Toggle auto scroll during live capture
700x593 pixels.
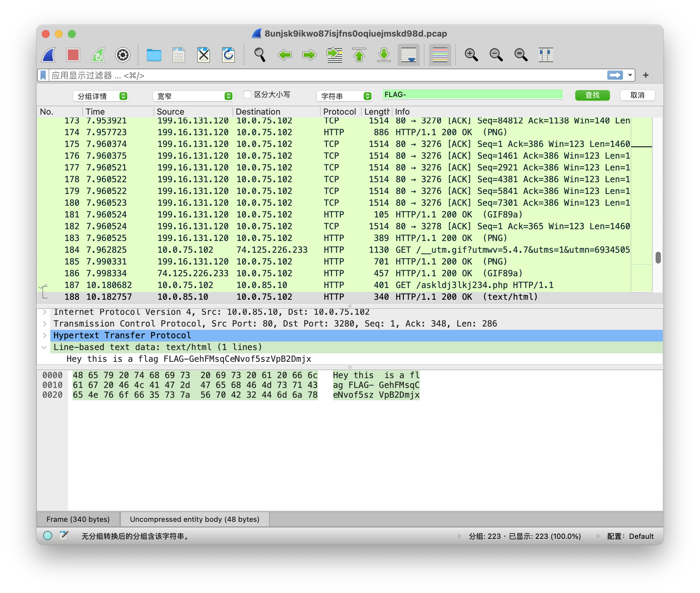point(409,55)
